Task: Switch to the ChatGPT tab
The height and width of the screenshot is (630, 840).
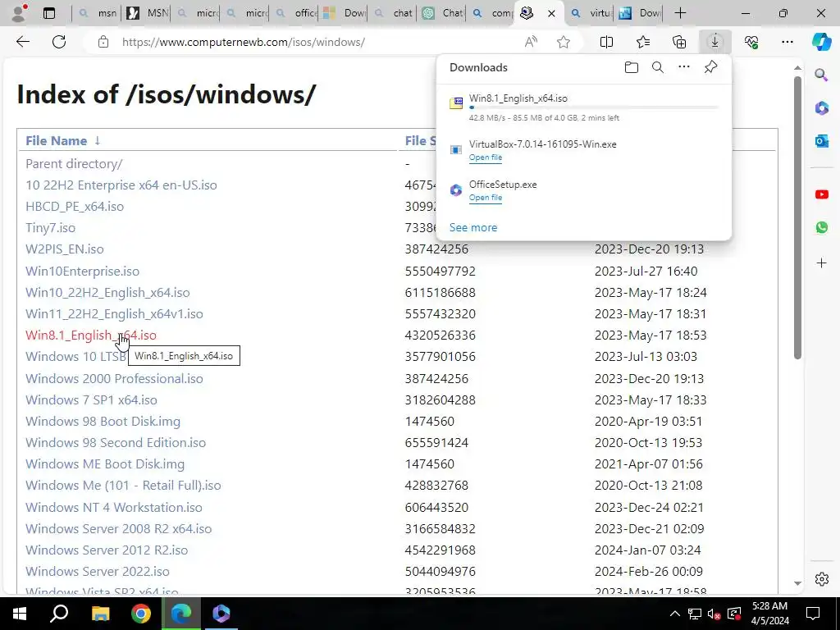Action: click(x=442, y=13)
